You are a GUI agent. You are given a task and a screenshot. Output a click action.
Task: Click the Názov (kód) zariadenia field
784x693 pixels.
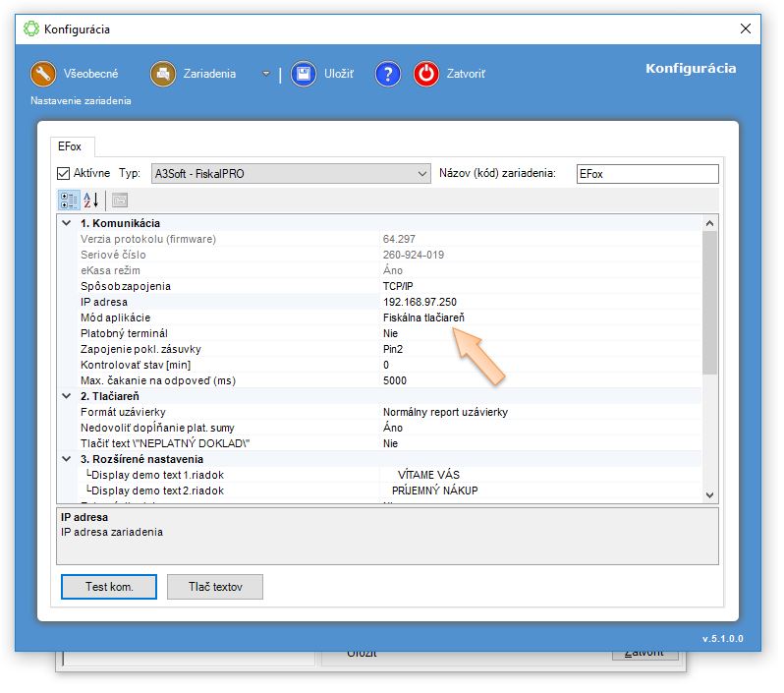click(646, 174)
